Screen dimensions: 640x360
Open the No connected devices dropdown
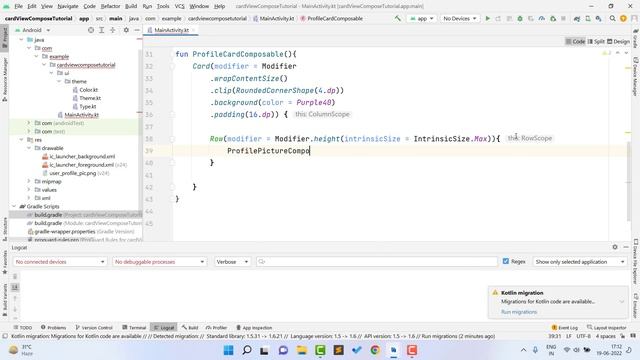[x=60, y=262]
